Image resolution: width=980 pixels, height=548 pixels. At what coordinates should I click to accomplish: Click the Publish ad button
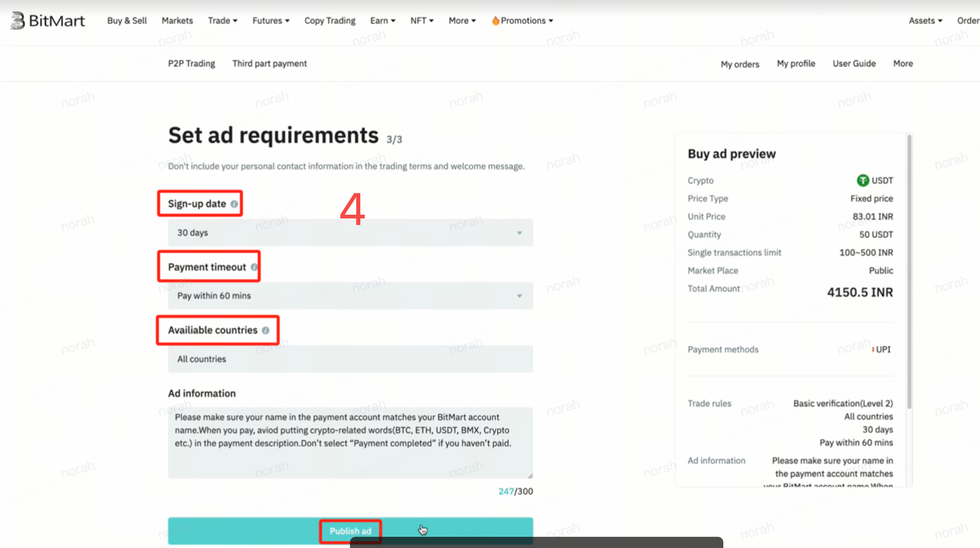tap(350, 531)
